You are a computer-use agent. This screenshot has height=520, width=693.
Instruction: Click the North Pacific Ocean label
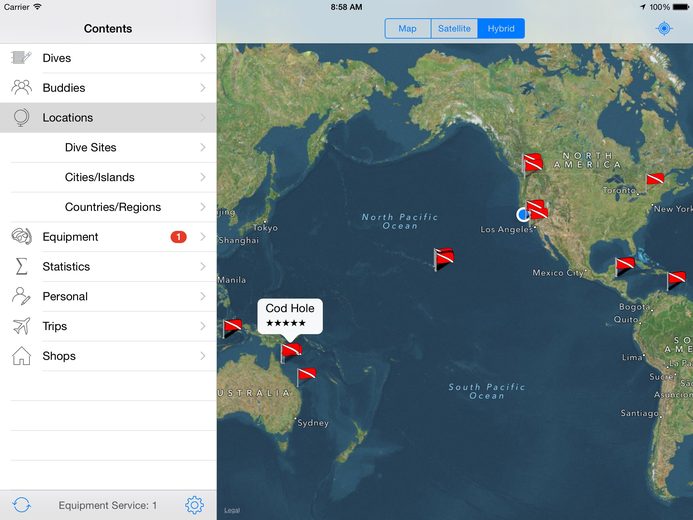click(400, 221)
